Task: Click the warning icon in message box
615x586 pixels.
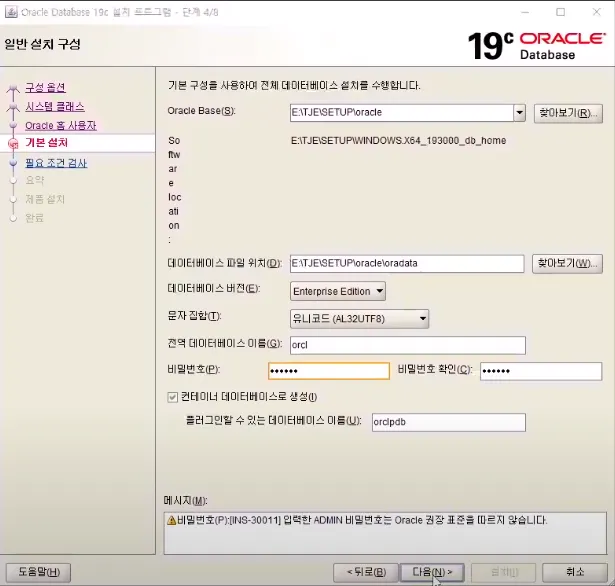Action: point(171,520)
